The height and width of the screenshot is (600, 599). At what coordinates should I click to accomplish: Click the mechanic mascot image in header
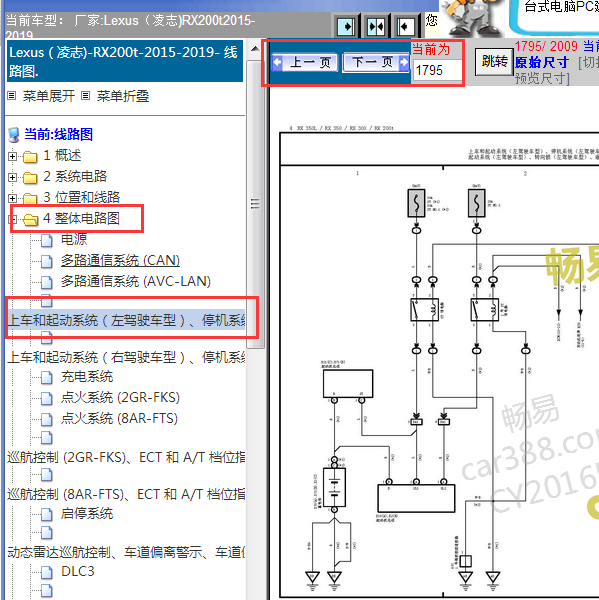(x=473, y=17)
